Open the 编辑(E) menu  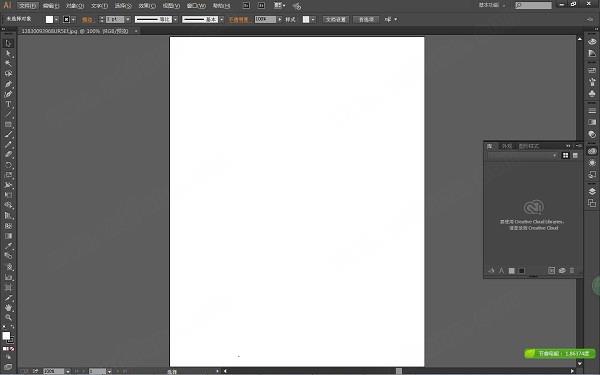(51, 6)
